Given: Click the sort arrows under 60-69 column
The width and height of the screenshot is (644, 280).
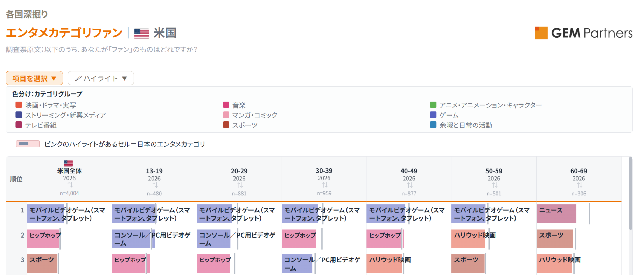Looking at the screenshot, I should tap(580, 185).
